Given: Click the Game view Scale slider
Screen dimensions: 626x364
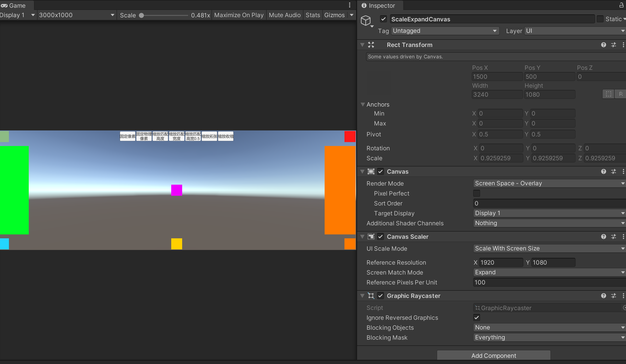Looking at the screenshot, I should 164,15.
